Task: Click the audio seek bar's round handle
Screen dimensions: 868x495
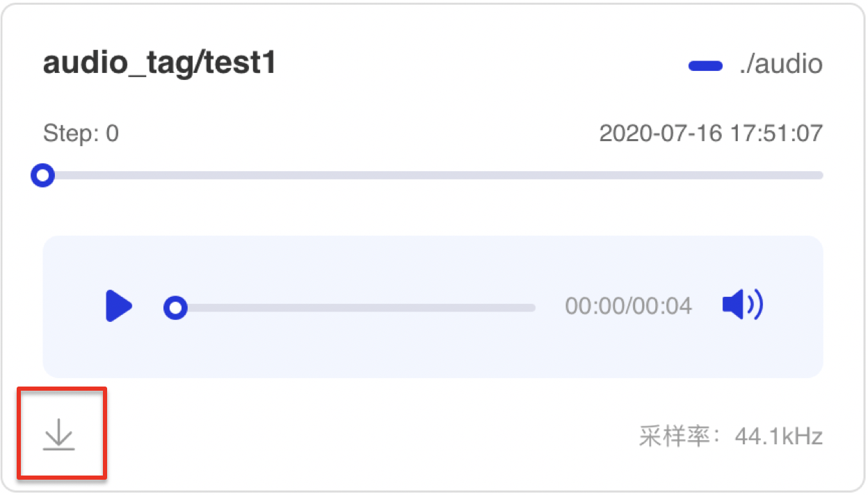Action: coord(175,307)
